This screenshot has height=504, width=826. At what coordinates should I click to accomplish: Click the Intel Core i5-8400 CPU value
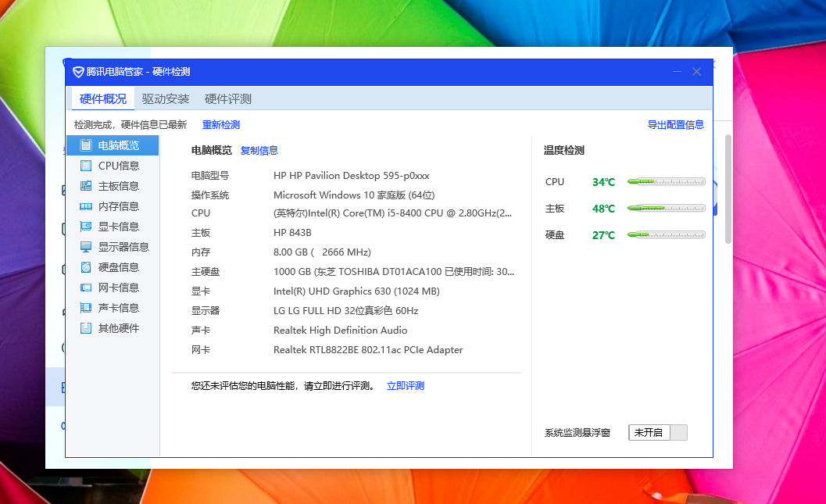392,213
